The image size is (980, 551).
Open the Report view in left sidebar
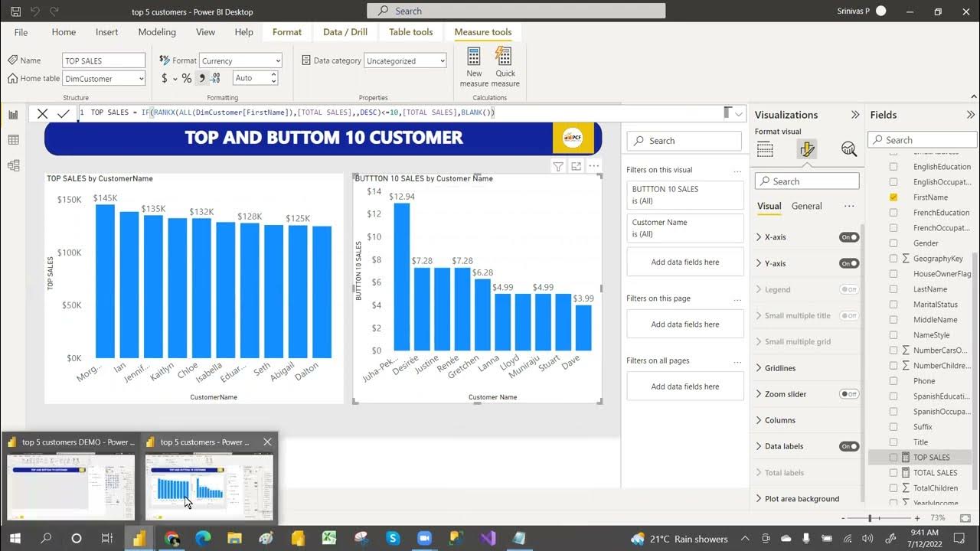pos(13,115)
